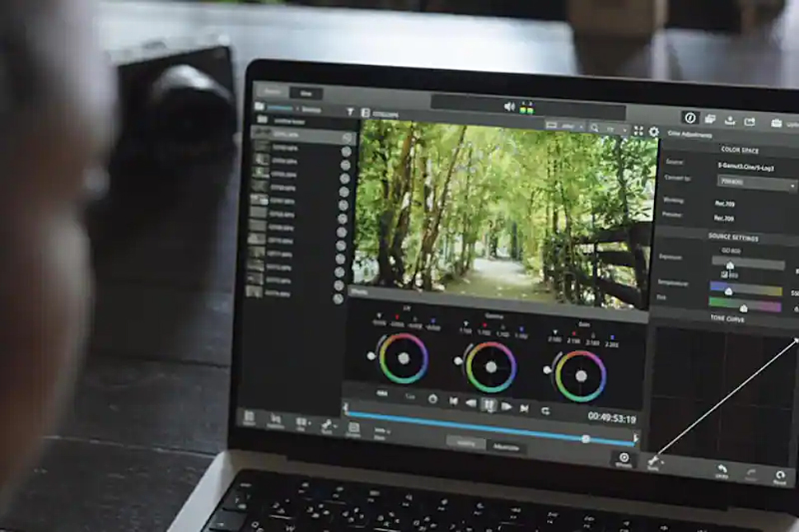Image resolution: width=799 pixels, height=532 pixels.
Task: Open the wrench tools dropdown below the clip list
Action: pyautogui.click(x=328, y=426)
